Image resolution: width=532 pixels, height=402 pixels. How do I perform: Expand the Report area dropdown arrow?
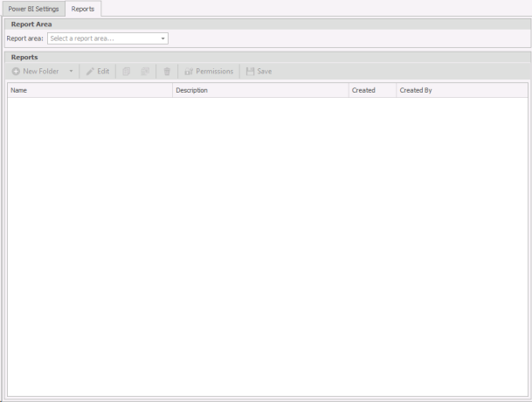point(162,38)
